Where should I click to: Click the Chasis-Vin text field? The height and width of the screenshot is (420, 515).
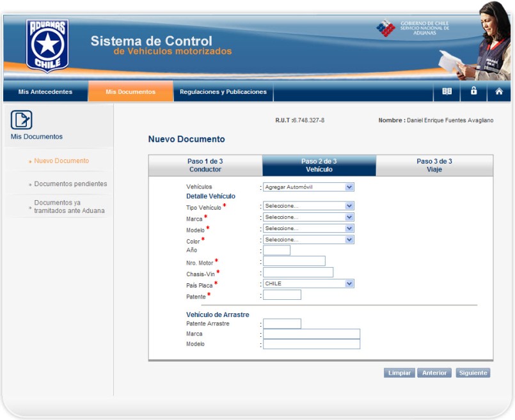pyautogui.click(x=298, y=272)
